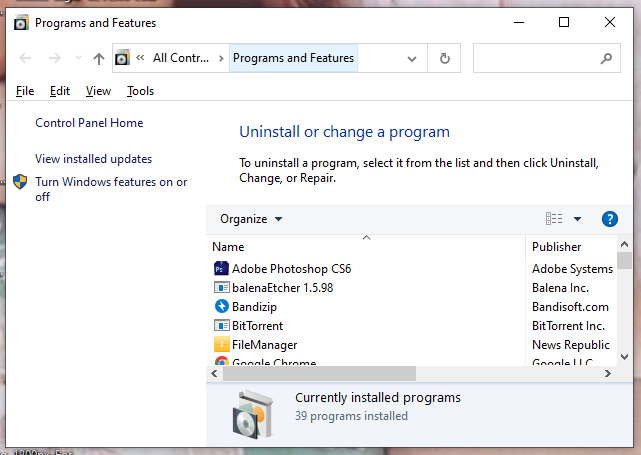Viewport: 641px width, 455px height.
Task: Click the Bandizip program icon
Action: pos(222,306)
